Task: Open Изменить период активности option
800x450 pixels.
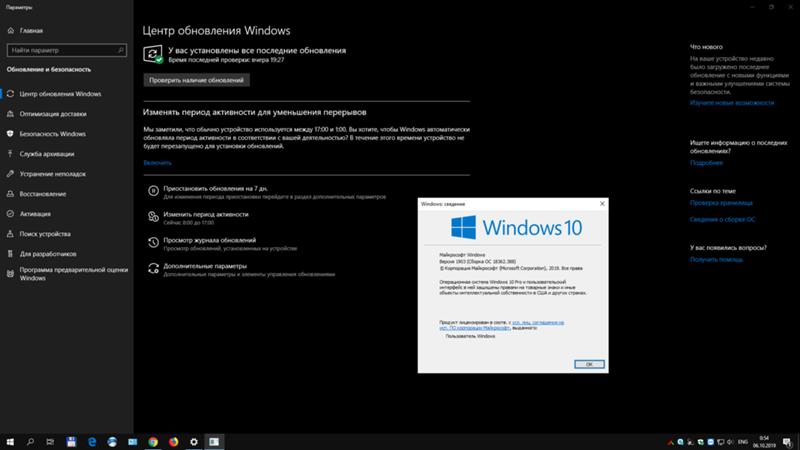Action: click(206, 214)
